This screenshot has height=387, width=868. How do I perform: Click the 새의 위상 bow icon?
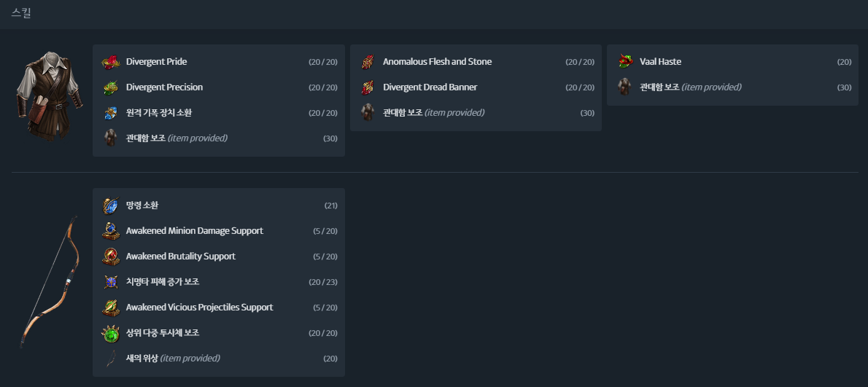pyautogui.click(x=111, y=359)
